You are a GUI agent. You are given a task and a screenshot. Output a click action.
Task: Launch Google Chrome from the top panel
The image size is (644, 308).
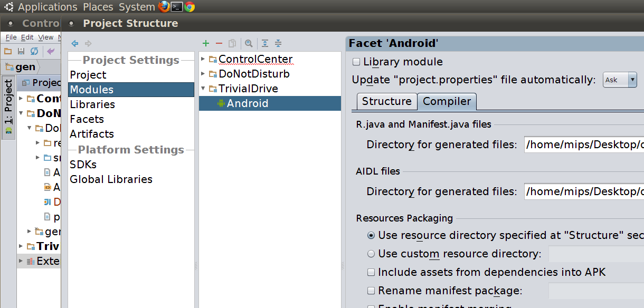coord(190,7)
